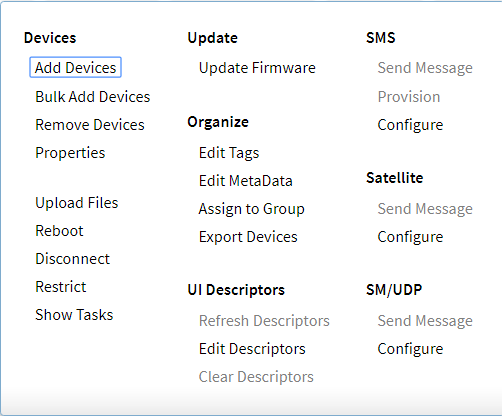Open device Properties
The image size is (502, 416).
[x=70, y=153]
